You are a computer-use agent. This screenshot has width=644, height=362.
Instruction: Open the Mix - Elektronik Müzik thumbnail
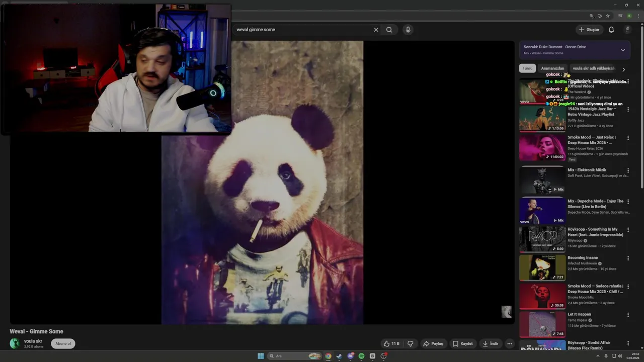[x=542, y=180]
